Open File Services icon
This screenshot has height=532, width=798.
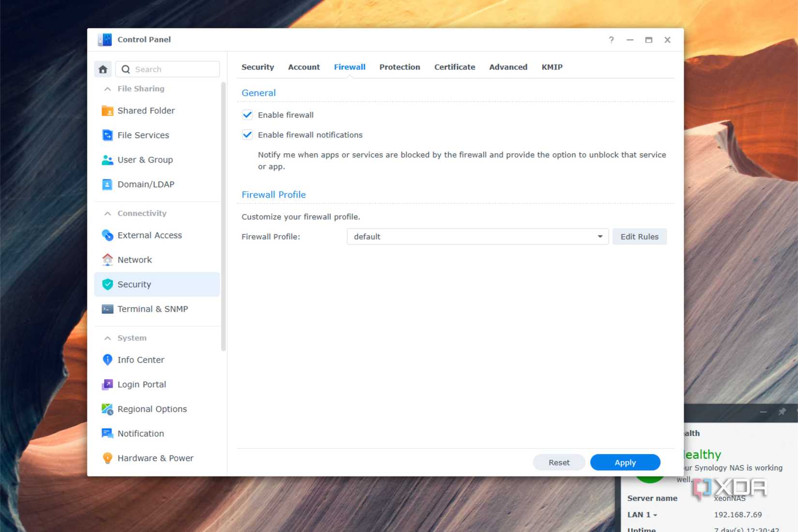tap(107, 135)
